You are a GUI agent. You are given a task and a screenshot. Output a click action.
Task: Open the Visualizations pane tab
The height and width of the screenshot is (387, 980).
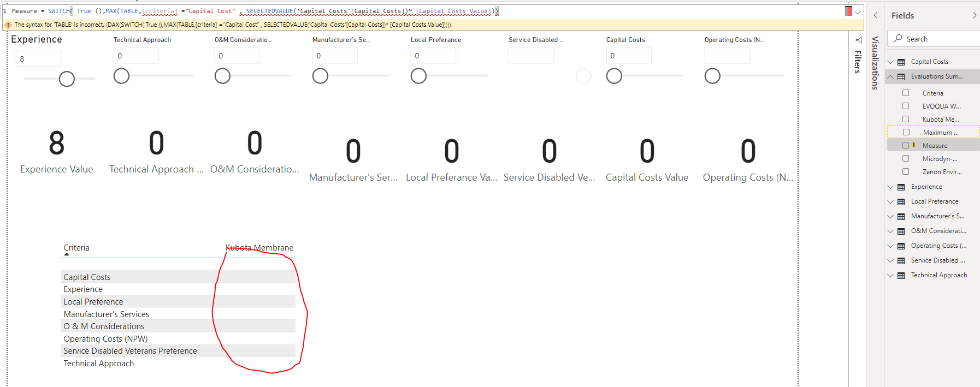coord(875,63)
